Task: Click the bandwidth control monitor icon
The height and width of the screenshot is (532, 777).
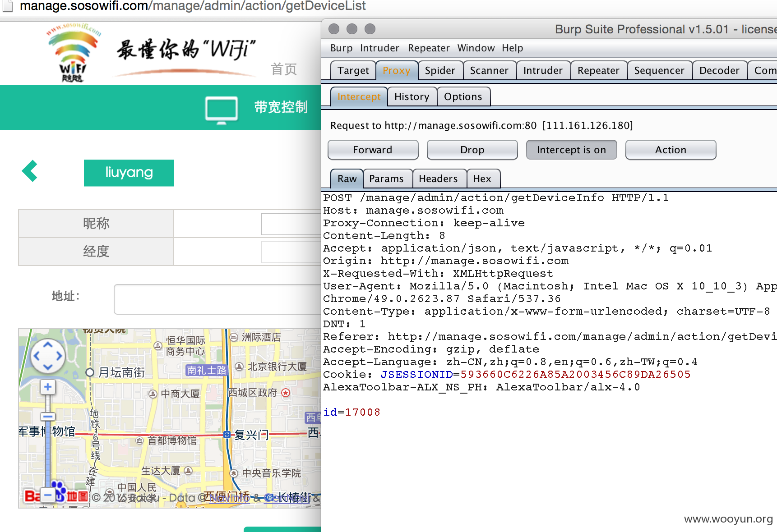Action: click(x=222, y=110)
